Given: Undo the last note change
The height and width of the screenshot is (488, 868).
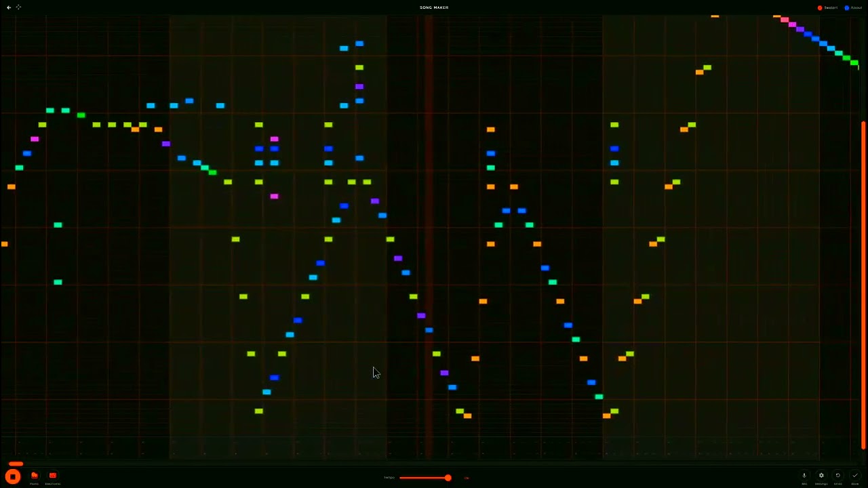Looking at the screenshot, I should tap(837, 476).
